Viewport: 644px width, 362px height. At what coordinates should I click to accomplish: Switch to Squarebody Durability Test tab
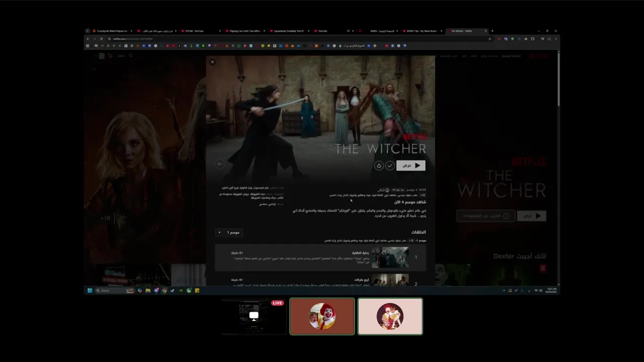coord(289,31)
